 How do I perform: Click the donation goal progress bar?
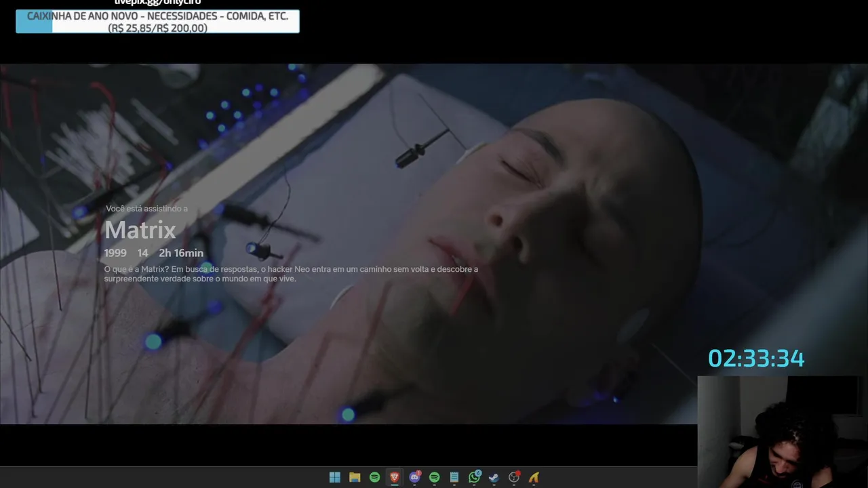point(157,22)
